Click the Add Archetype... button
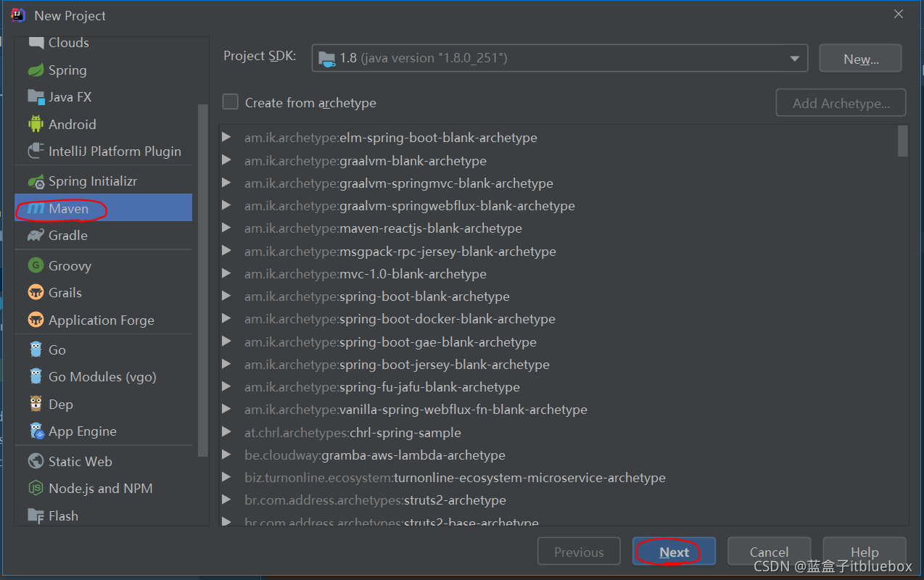 coord(841,103)
